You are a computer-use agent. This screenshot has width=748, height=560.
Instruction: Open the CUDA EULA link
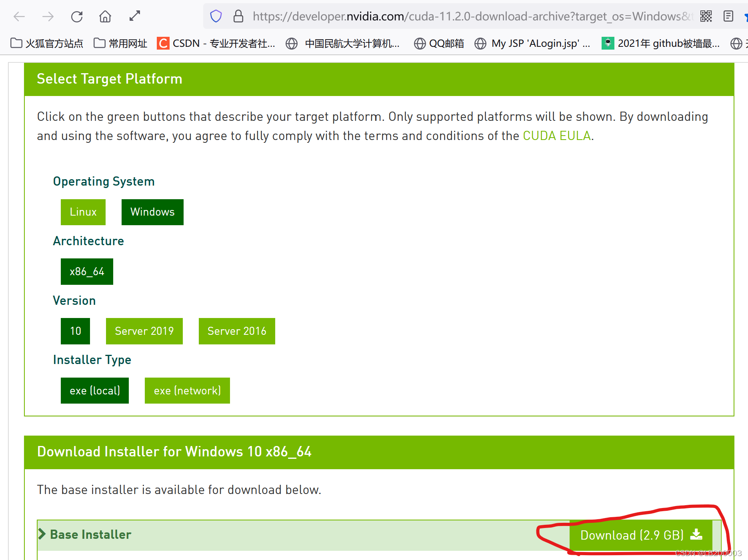557,136
